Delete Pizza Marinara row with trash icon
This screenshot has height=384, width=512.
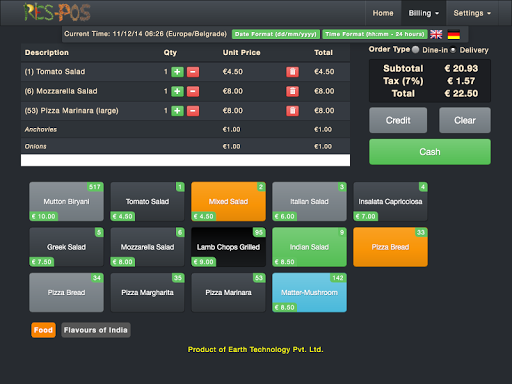[x=292, y=111]
